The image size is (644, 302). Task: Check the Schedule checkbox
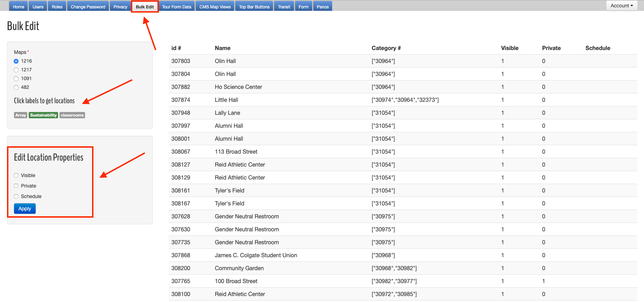pyautogui.click(x=16, y=196)
